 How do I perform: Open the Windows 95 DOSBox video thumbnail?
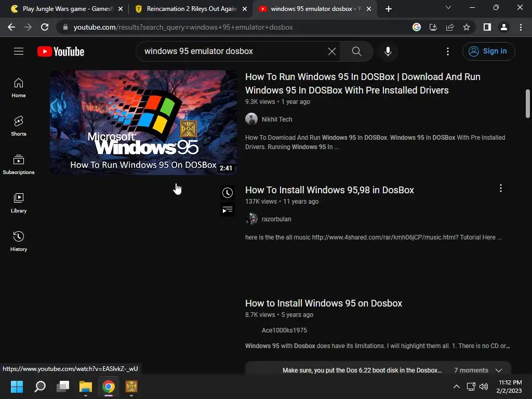point(143,123)
